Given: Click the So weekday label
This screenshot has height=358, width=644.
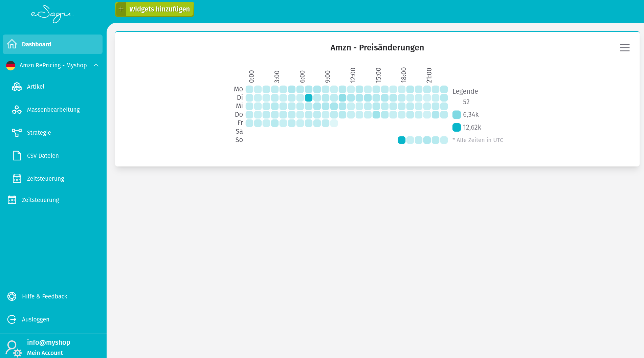Looking at the screenshot, I should pos(239,140).
